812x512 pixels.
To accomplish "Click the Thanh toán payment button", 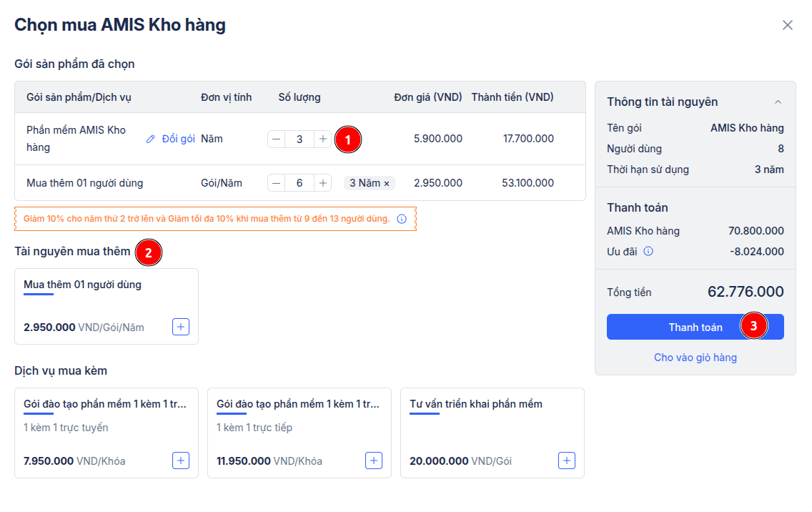I will tap(695, 327).
